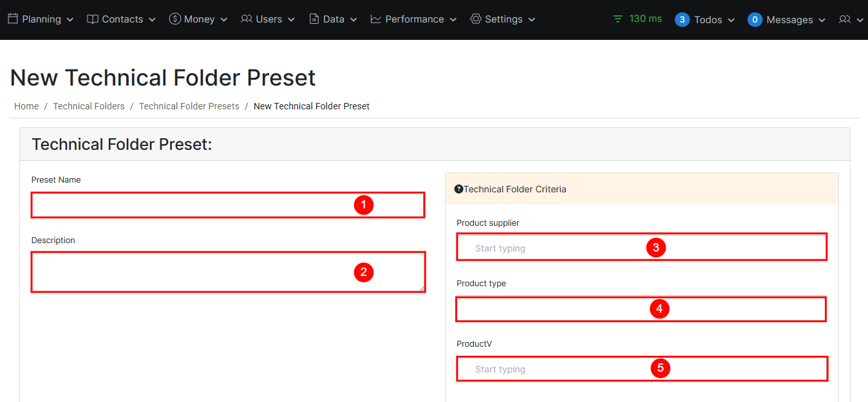Viewport: 868px width, 402px height.
Task: Navigate to Technical Folder Presets breadcrumb
Action: tap(189, 106)
